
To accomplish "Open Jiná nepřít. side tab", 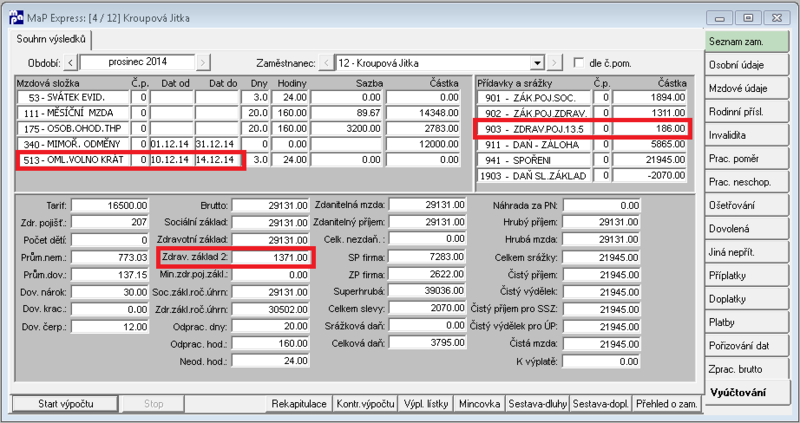I will (746, 253).
